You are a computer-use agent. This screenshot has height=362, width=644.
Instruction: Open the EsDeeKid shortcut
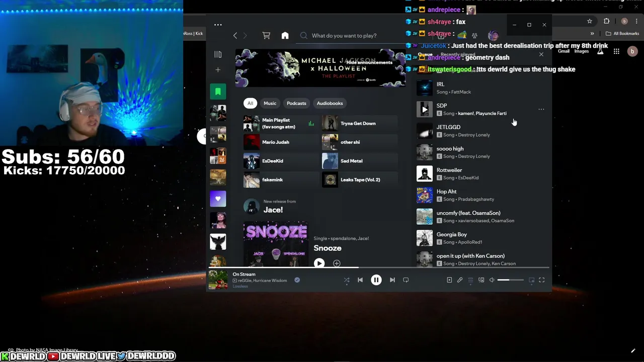(x=281, y=161)
